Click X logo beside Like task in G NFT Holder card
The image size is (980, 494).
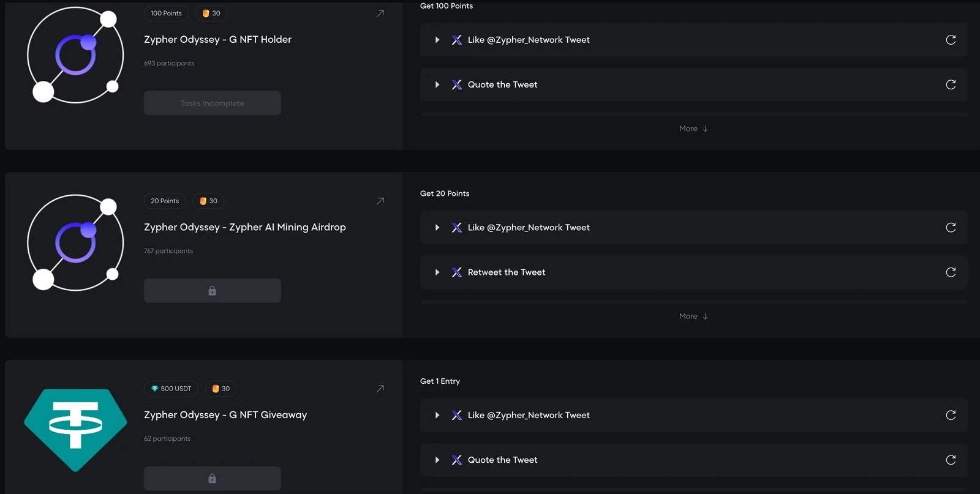click(457, 40)
